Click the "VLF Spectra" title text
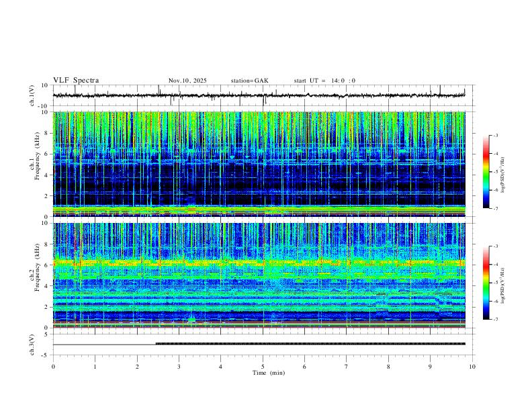This screenshot has width=532, height=411. (x=76, y=81)
